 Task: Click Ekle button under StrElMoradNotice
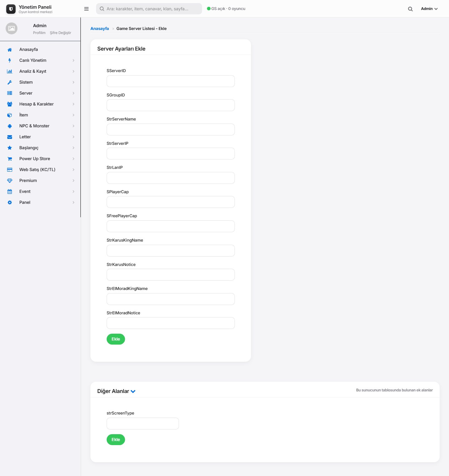click(116, 339)
